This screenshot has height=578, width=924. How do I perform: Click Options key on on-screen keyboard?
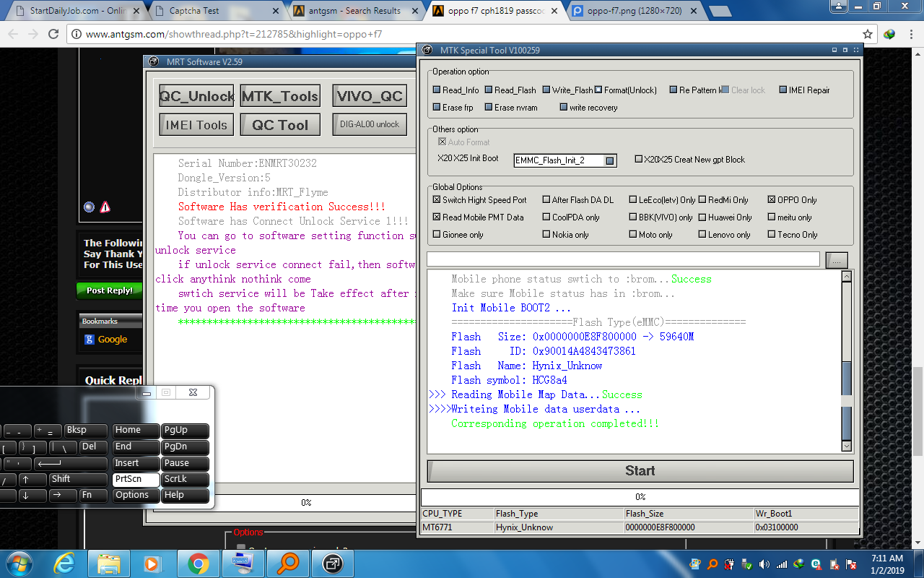click(x=136, y=496)
